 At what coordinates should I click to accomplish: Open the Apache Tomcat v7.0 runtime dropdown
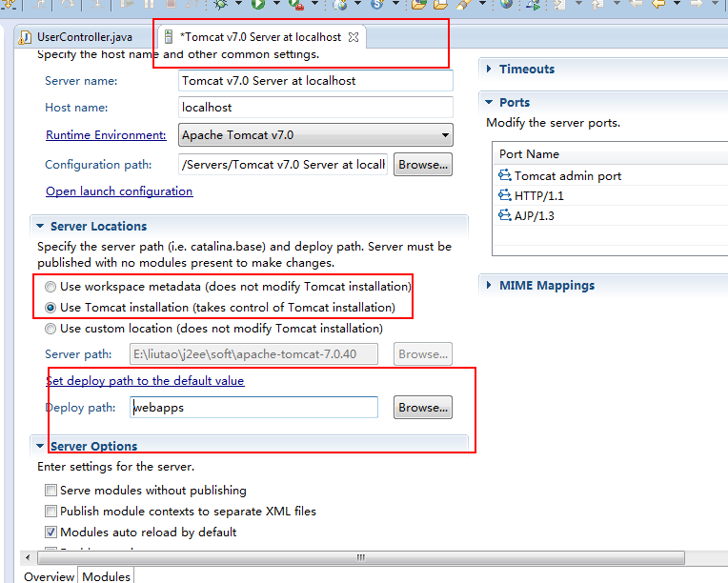[x=315, y=135]
